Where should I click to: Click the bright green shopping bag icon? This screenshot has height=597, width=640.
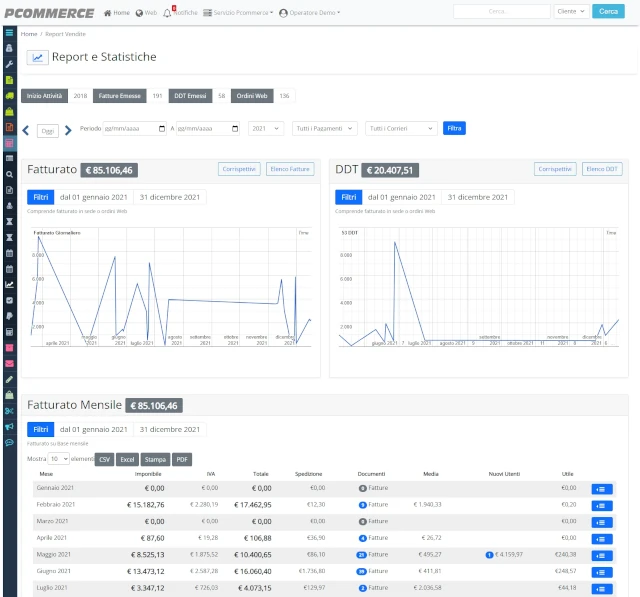[x=9, y=111]
